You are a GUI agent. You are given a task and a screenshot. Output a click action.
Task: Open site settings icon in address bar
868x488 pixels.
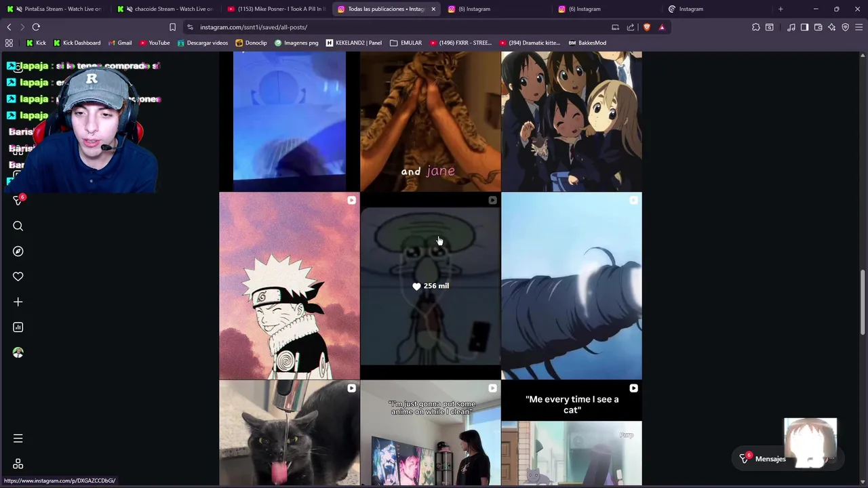pyautogui.click(x=191, y=27)
